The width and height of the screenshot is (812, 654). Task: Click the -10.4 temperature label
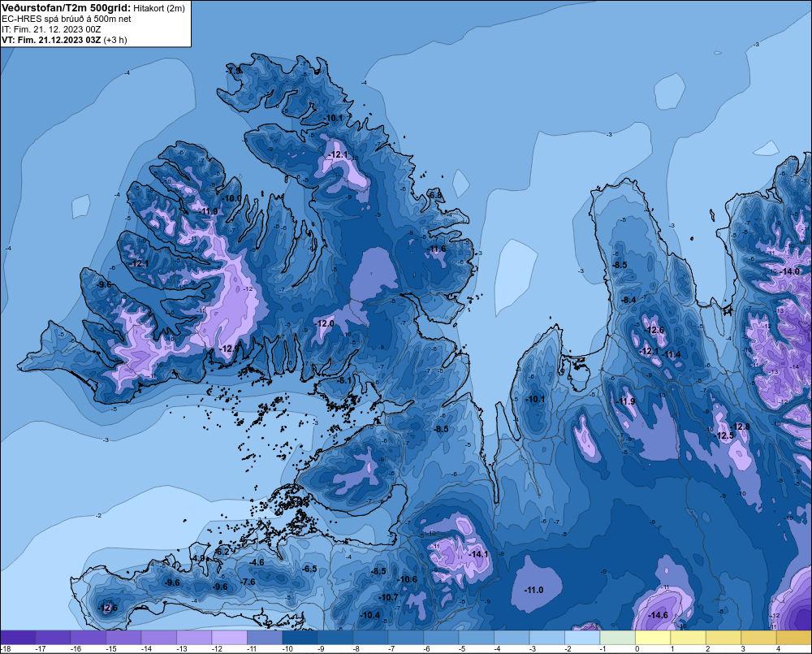pyautogui.click(x=369, y=615)
